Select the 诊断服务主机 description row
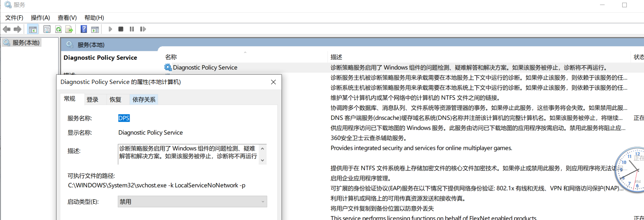644x220 pixels. [479, 78]
